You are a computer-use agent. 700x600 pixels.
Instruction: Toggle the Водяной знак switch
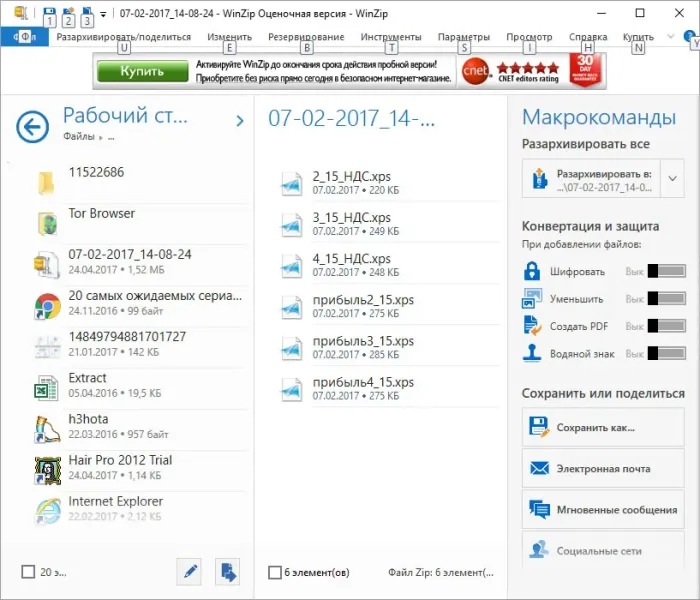pos(667,353)
